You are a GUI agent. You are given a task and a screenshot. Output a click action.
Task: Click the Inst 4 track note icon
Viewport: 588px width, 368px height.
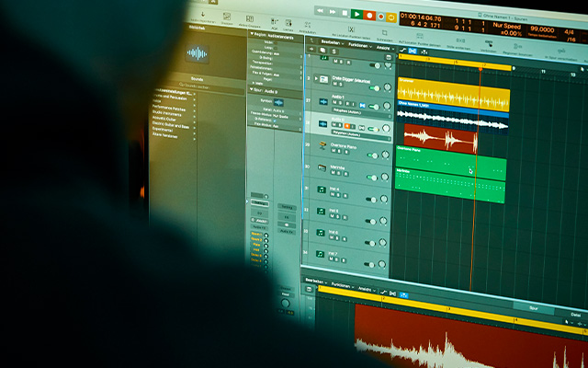[x=322, y=190]
